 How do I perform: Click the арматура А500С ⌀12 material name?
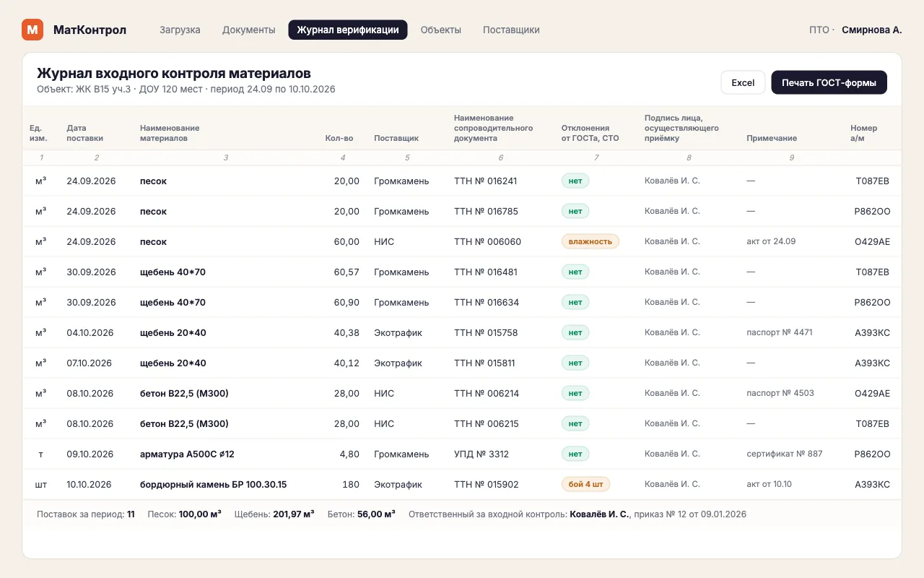pos(187,454)
